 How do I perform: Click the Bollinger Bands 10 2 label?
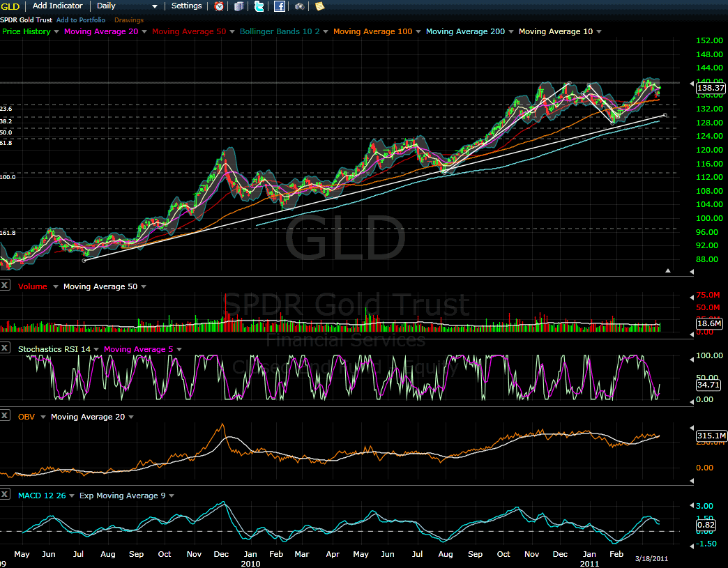[x=280, y=31]
